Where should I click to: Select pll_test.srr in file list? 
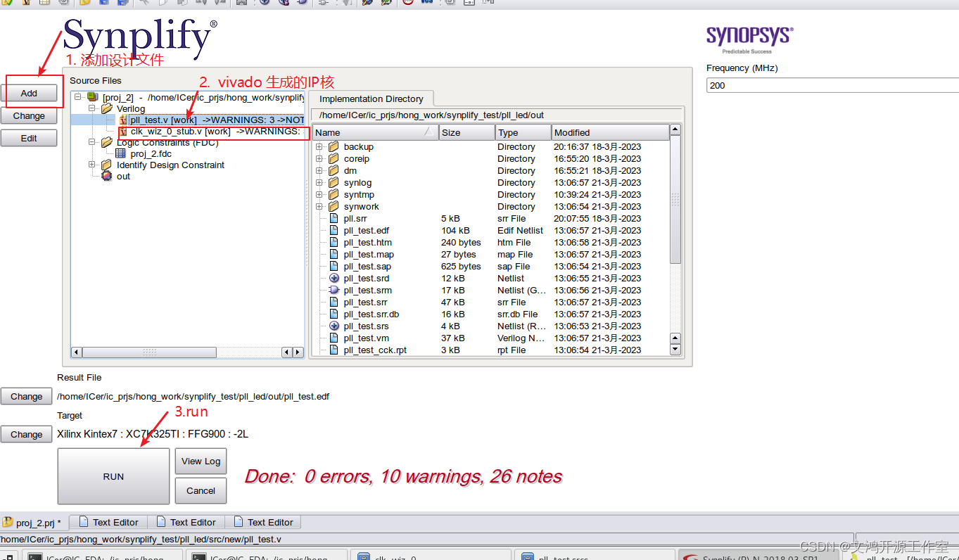pyautogui.click(x=365, y=303)
